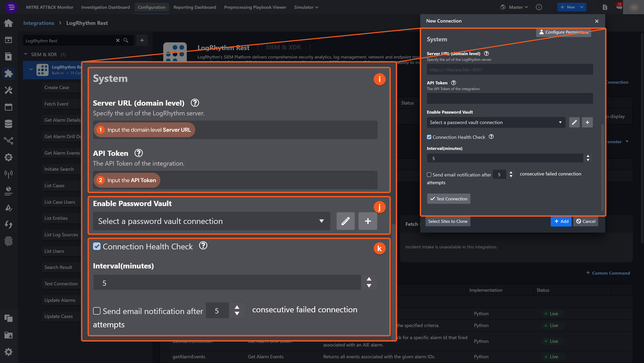This screenshot has width=644, height=363.
Task: Open the home icon in the sidebar
Action: pos(9,23)
